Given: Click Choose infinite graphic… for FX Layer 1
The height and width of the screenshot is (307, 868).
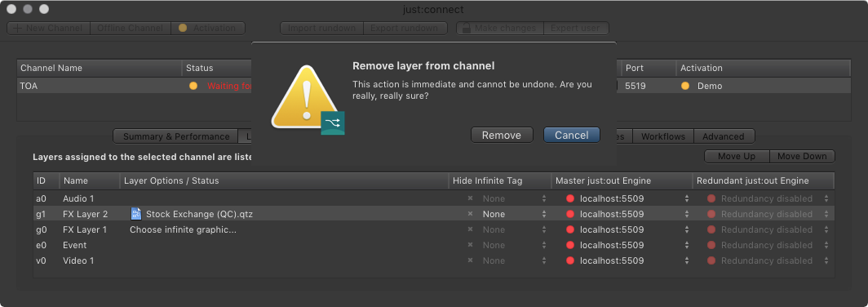Looking at the screenshot, I should point(184,229).
